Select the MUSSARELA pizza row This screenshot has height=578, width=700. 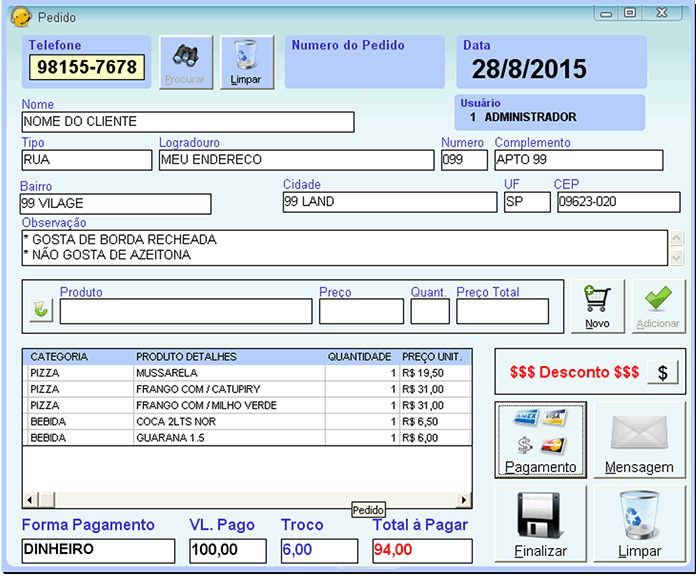[x=247, y=373]
